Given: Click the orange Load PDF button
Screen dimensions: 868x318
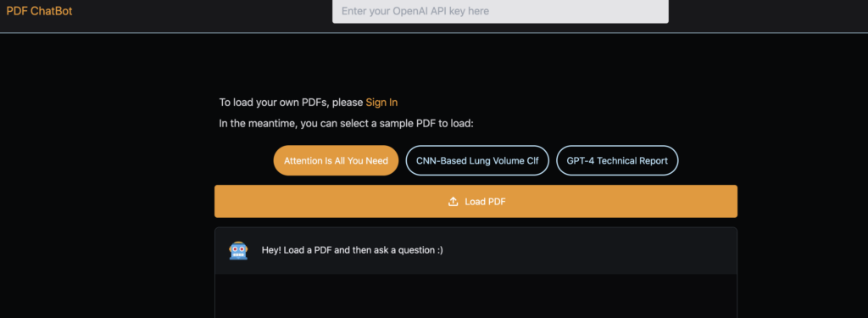Looking at the screenshot, I should (x=476, y=201).
